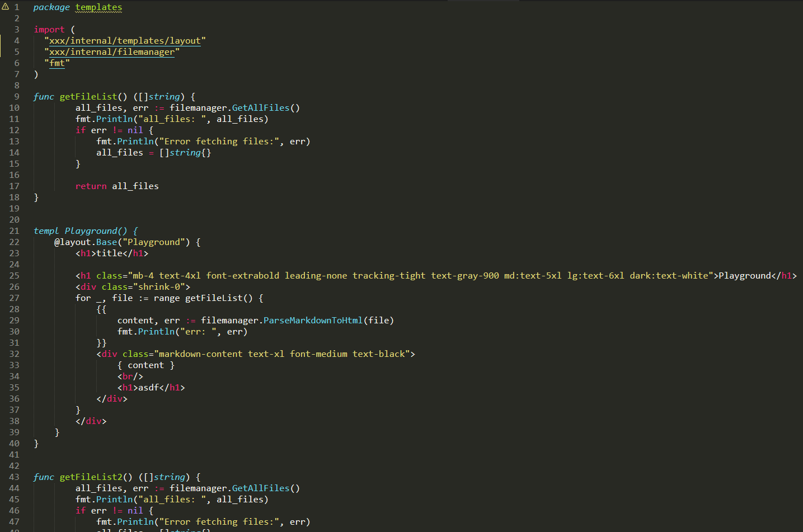Click the import path "xxx/internal/templates/layout"
The image size is (803, 532).
pos(125,41)
